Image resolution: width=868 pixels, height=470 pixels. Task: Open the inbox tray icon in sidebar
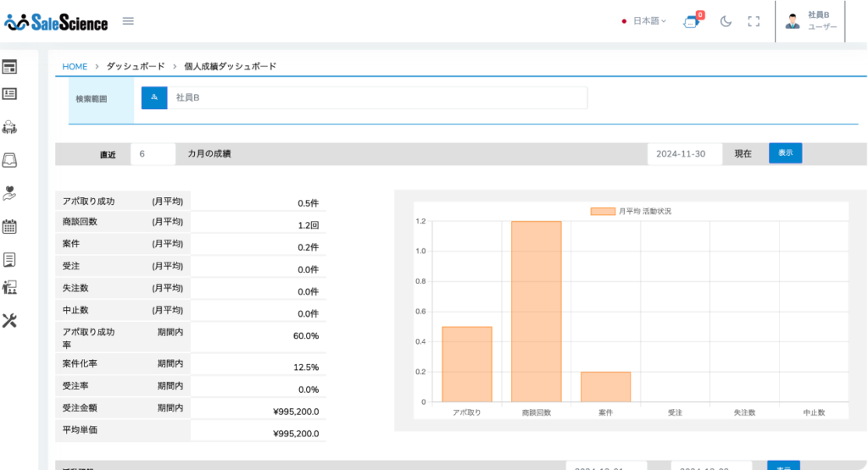coord(10,160)
